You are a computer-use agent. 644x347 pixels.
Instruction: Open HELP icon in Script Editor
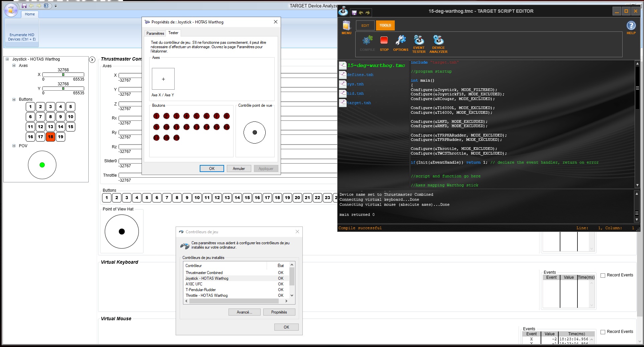point(631,27)
